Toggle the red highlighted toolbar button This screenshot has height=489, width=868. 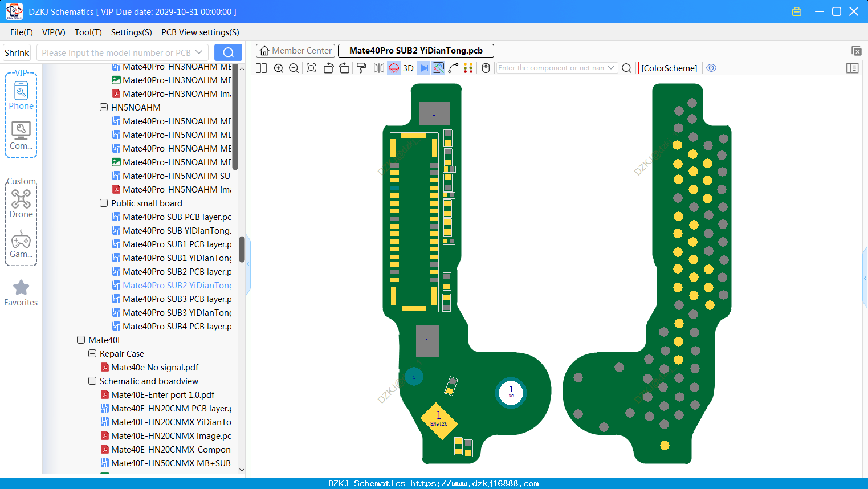394,68
